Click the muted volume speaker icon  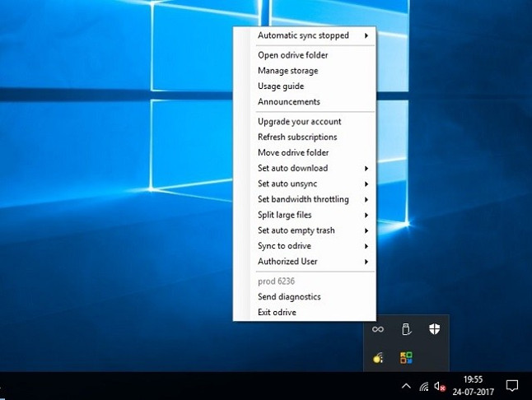click(x=440, y=387)
